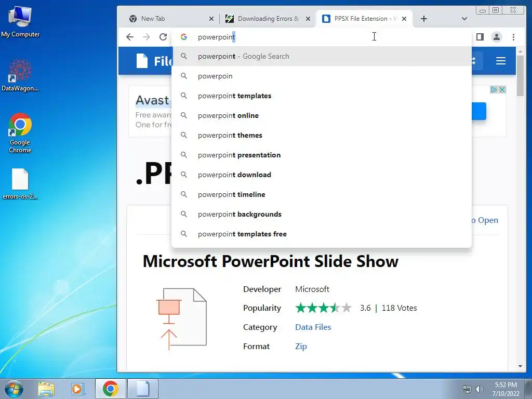This screenshot has width=532, height=399.
Task: Click the partially visible Open link
Action: pos(485,220)
